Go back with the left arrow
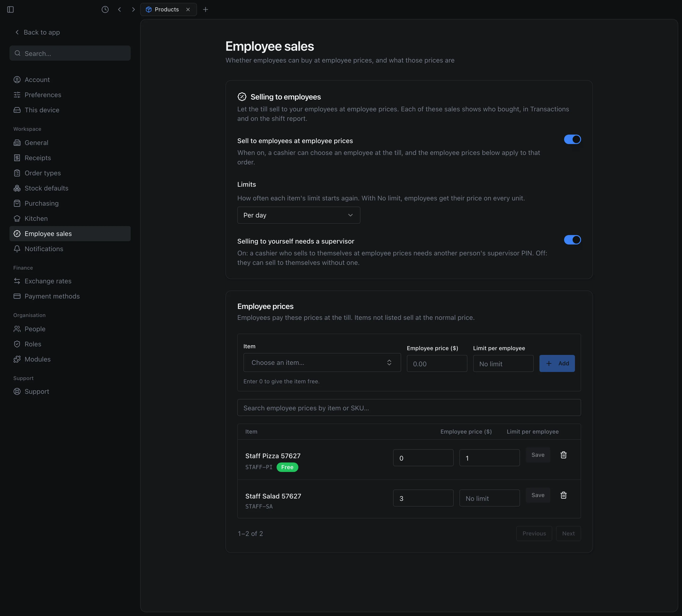This screenshot has width=682, height=616. point(119,9)
